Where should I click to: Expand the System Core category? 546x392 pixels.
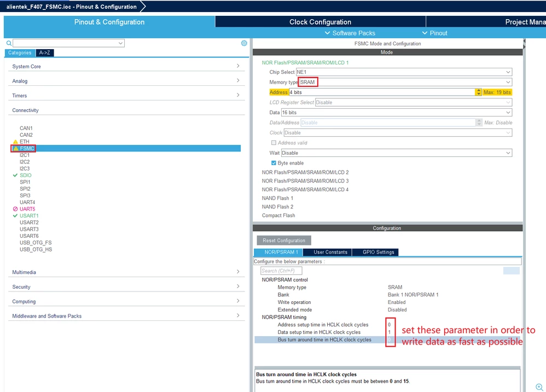click(126, 66)
